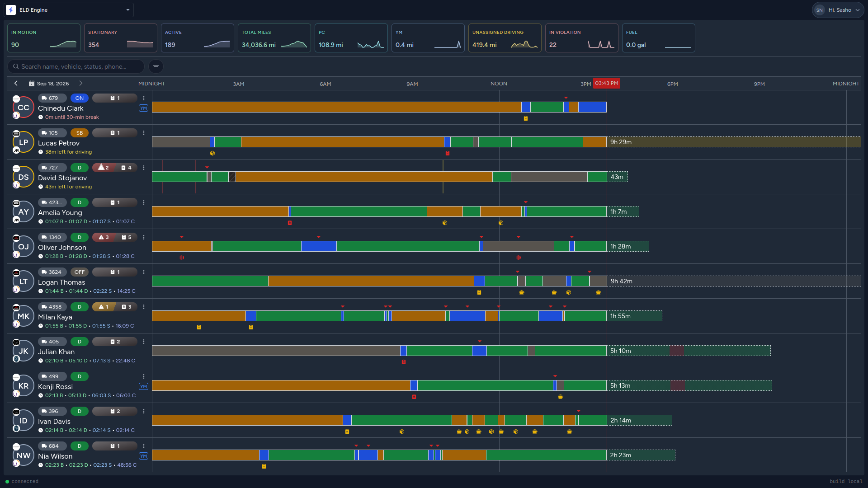Click the connected status indicator
This screenshot has width=868, height=488.
point(22,482)
